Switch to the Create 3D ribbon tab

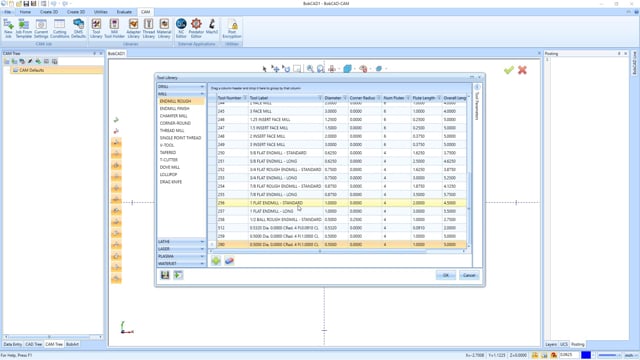(x=76, y=12)
